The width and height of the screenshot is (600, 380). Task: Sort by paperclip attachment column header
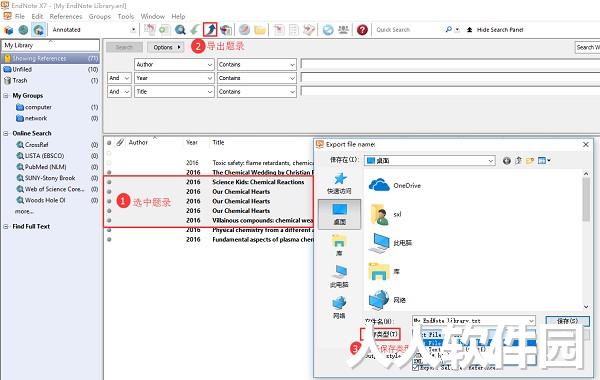tap(120, 142)
